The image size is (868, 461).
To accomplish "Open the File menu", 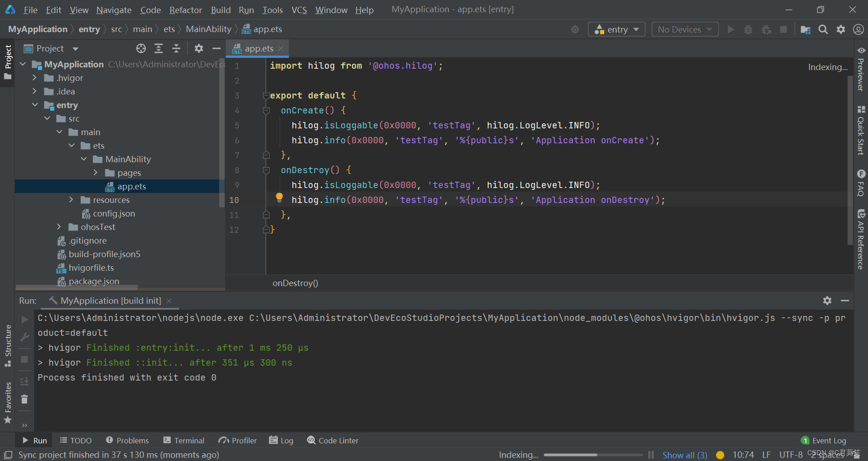I will tap(30, 9).
